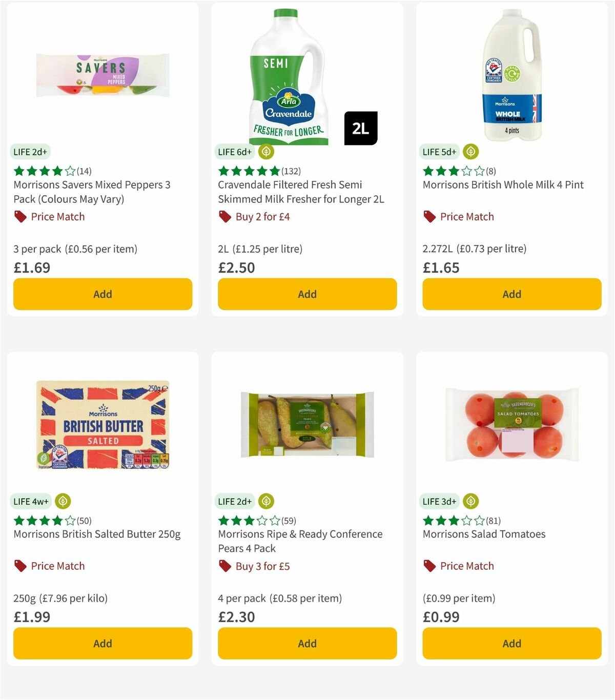The height and width of the screenshot is (700, 615).
Task: Click the LIFE 4w+ badge on British Butter
Action: pos(31,501)
